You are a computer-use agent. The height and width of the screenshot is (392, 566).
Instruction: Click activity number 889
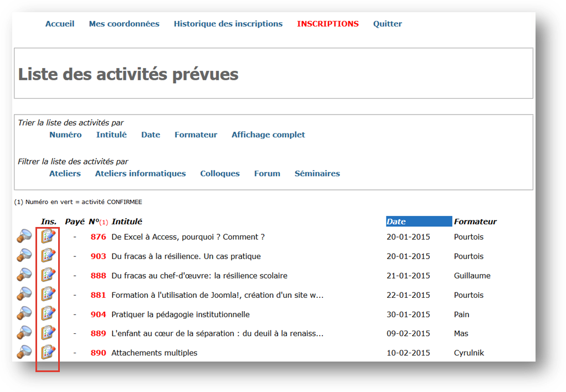pyautogui.click(x=98, y=333)
